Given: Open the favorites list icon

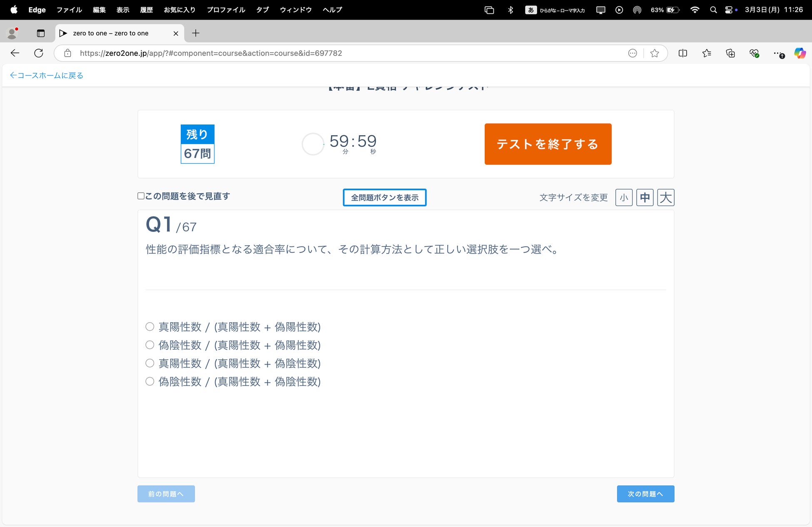Looking at the screenshot, I should [x=707, y=53].
